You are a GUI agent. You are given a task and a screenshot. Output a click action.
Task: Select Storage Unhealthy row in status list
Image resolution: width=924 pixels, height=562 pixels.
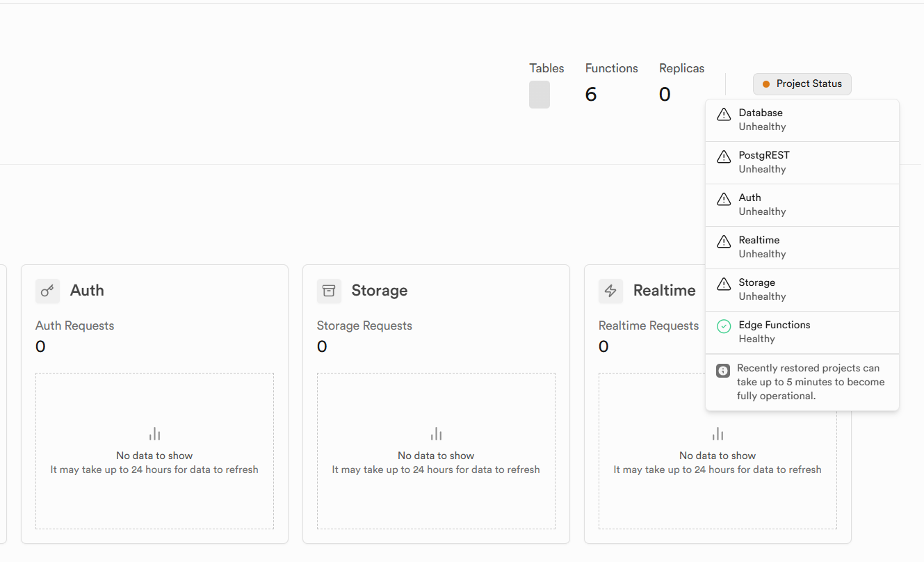click(x=802, y=290)
